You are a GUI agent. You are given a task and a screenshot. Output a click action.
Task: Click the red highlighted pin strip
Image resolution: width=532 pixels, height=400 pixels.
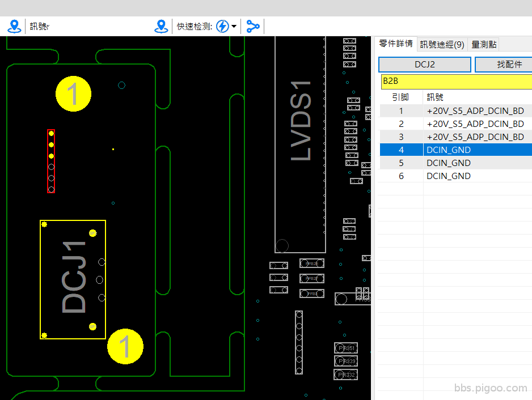pyautogui.click(x=50, y=160)
